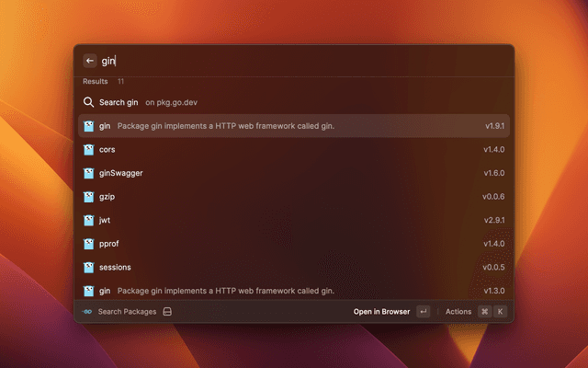Click the v1.6.0 version label

click(494, 173)
